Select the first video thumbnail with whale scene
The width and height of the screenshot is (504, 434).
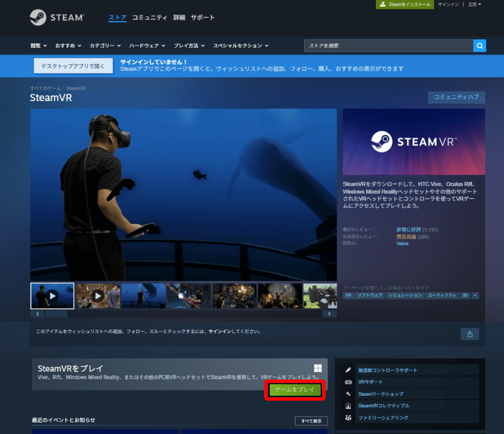(52, 296)
